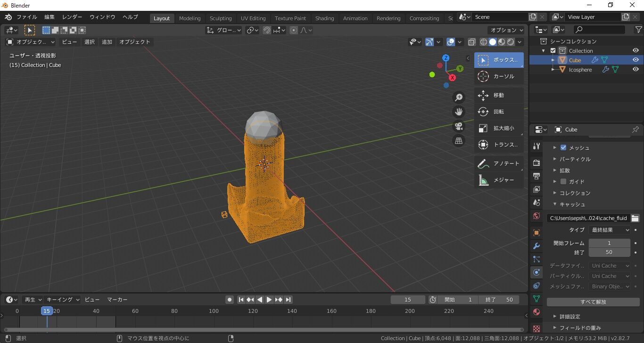
Task: Switch to rendered viewport shading
Action: pos(511,42)
